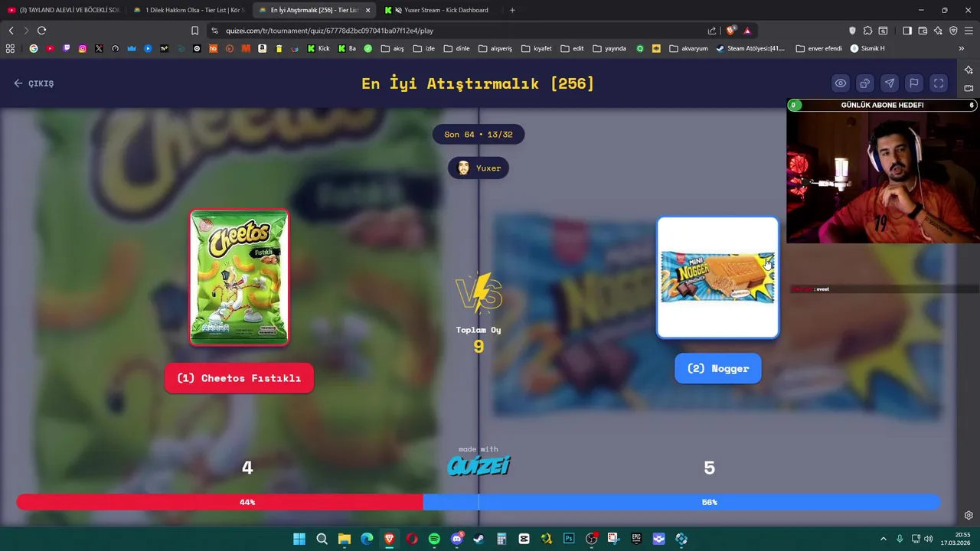980x551 pixels.
Task: Open the quiz settings gear icon
Action: tap(969, 516)
